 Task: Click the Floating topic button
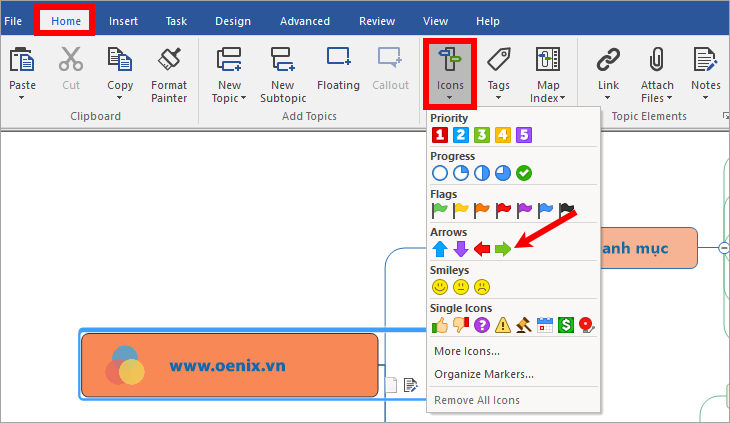coord(338,69)
